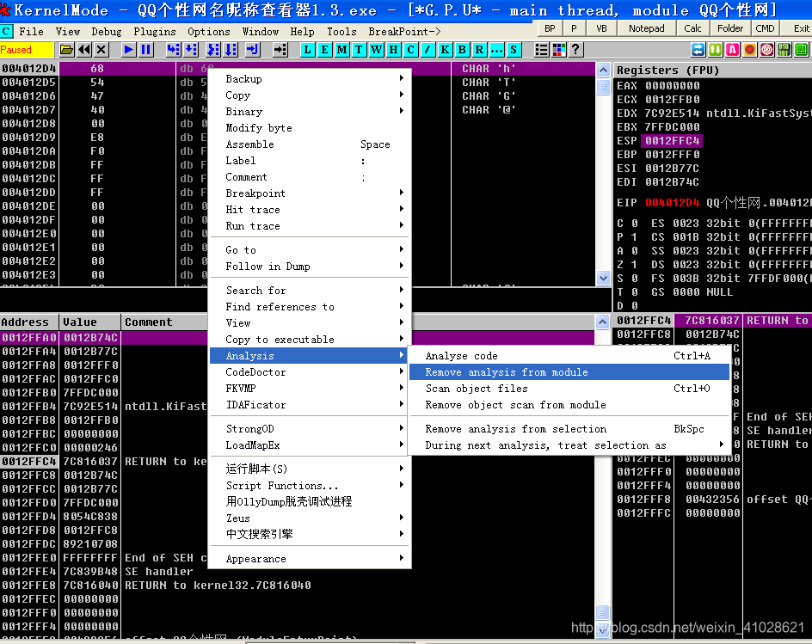Image resolution: width=812 pixels, height=644 pixels.
Task: Open the Plugins menu
Action: click(154, 32)
